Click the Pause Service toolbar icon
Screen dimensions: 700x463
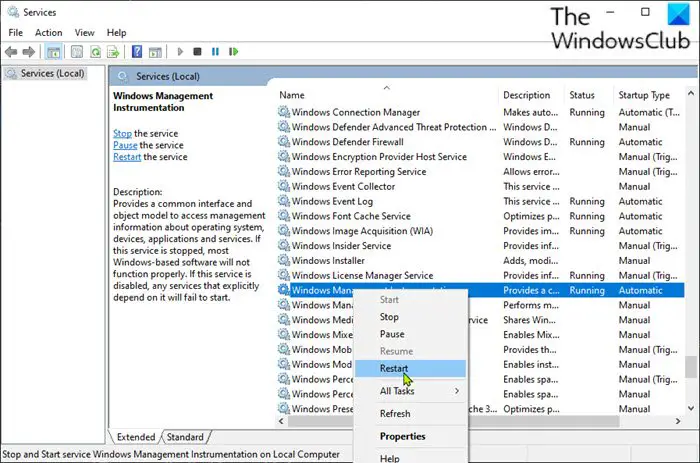click(215, 52)
